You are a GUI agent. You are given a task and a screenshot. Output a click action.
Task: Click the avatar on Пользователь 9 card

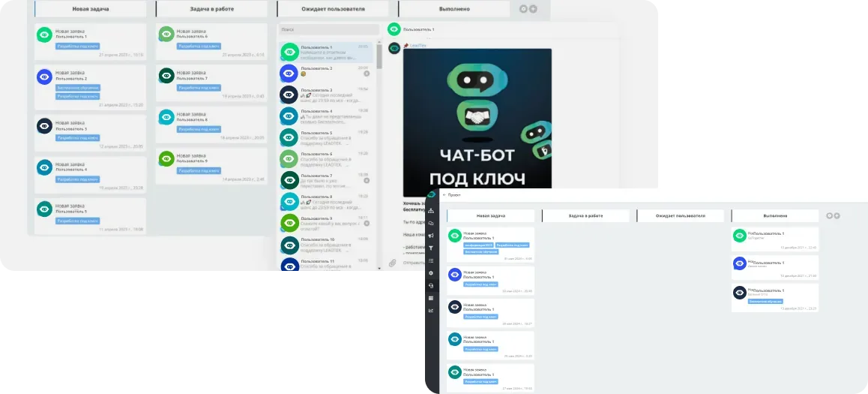[166, 158]
